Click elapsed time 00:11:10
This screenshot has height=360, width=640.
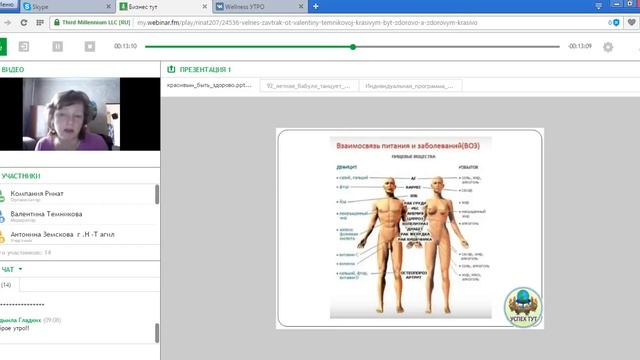tap(125, 46)
